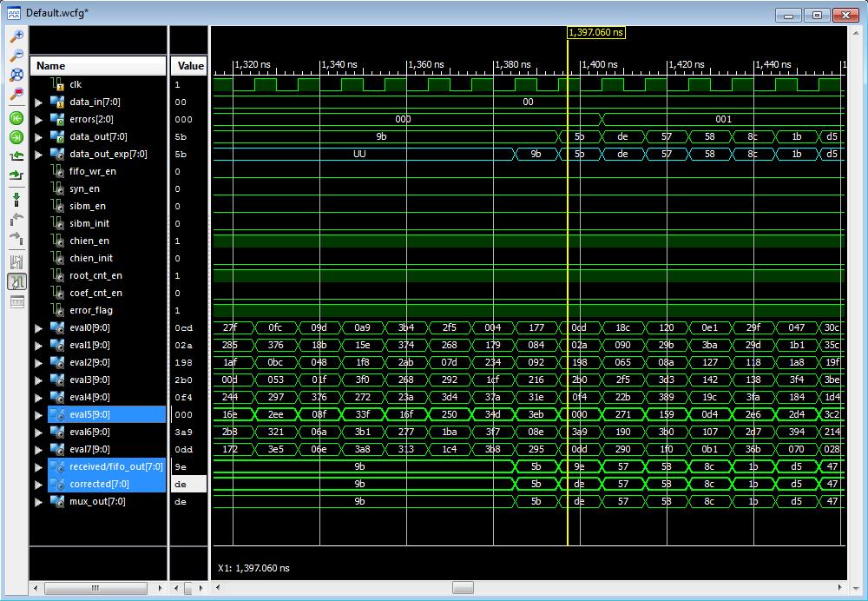The width and height of the screenshot is (868, 601).
Task: Expand the data_in[7:0] bus
Action: (x=38, y=102)
